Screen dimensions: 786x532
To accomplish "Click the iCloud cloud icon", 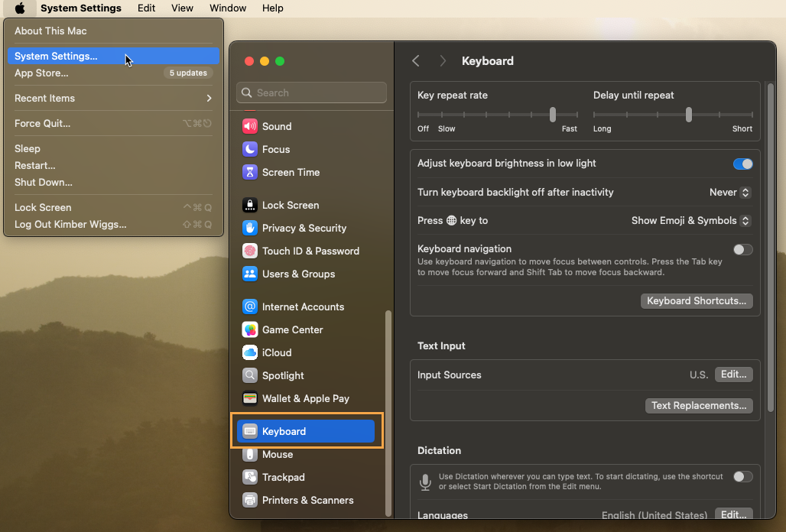I will pos(249,352).
